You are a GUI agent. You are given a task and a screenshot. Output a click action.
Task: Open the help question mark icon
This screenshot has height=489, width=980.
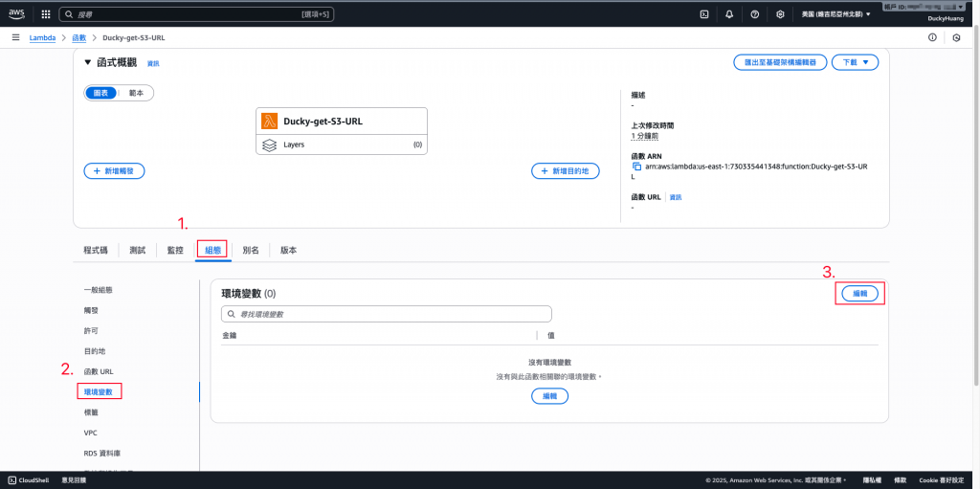pyautogui.click(x=755, y=13)
